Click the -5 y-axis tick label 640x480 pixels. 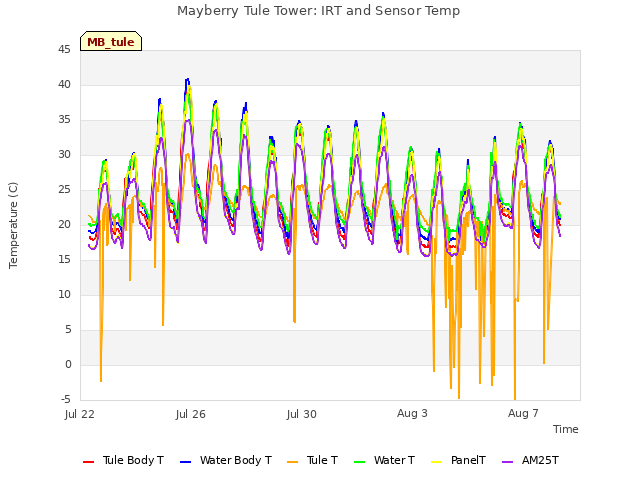[x=66, y=399]
